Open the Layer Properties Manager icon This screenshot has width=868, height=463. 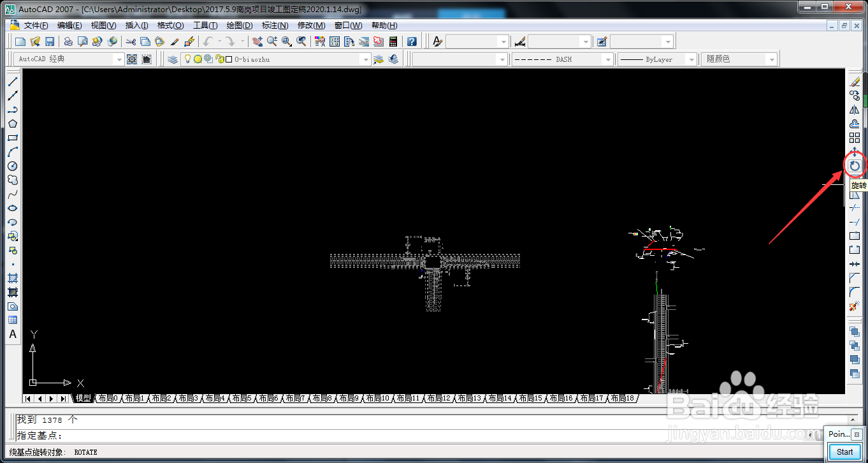[173, 59]
